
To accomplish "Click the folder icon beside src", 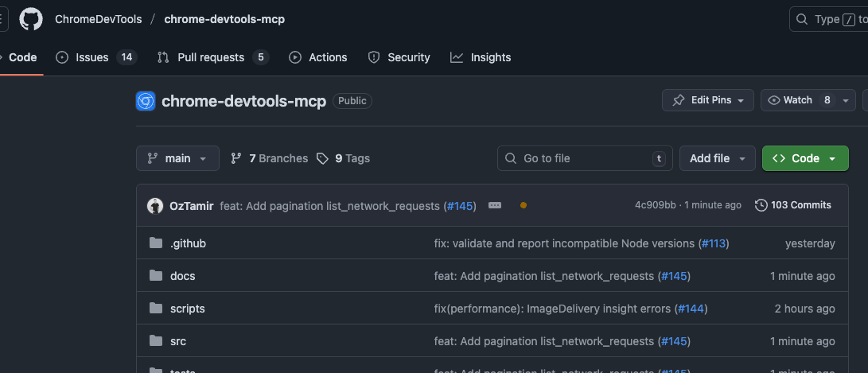I will tap(156, 341).
